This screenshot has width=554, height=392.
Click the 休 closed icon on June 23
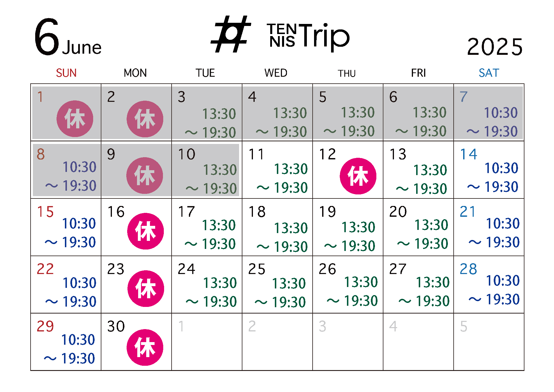146,288
